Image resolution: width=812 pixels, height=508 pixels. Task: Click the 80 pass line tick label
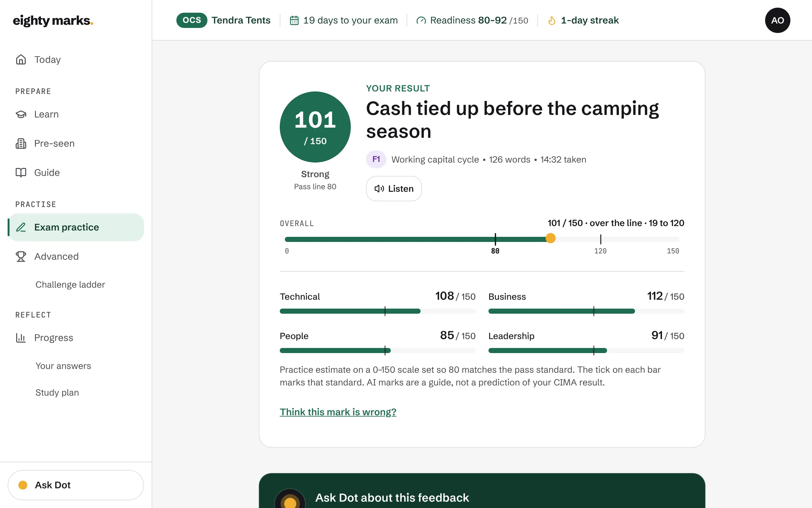[495, 251]
